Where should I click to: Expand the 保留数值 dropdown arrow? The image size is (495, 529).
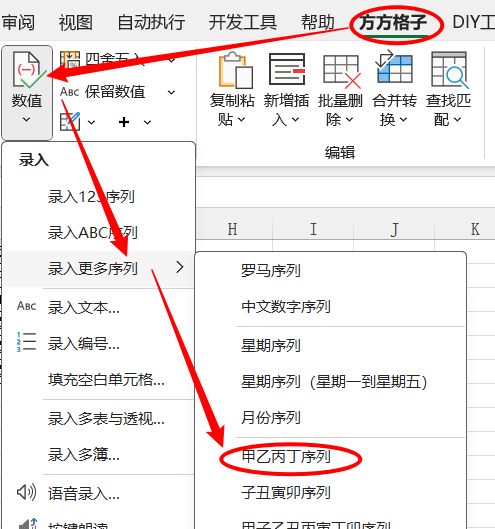pos(171,92)
